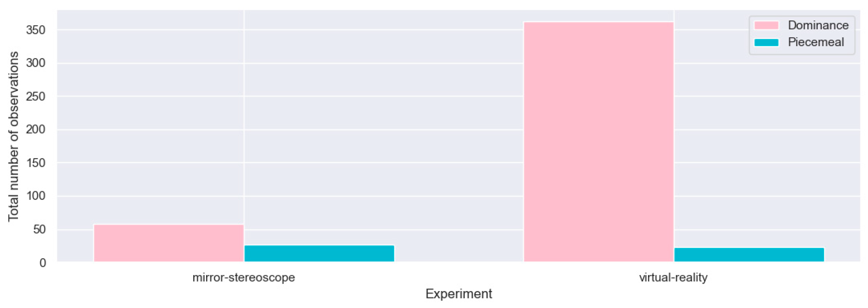The image size is (868, 308).
Task: Click the virtual-reality x-axis tick label
Action: 673,277
